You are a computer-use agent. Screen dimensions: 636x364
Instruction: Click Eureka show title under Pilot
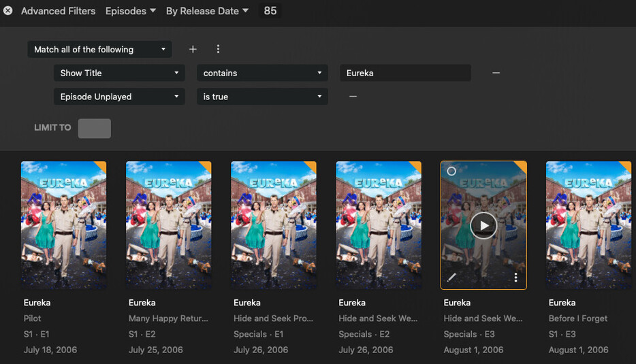[x=37, y=303]
